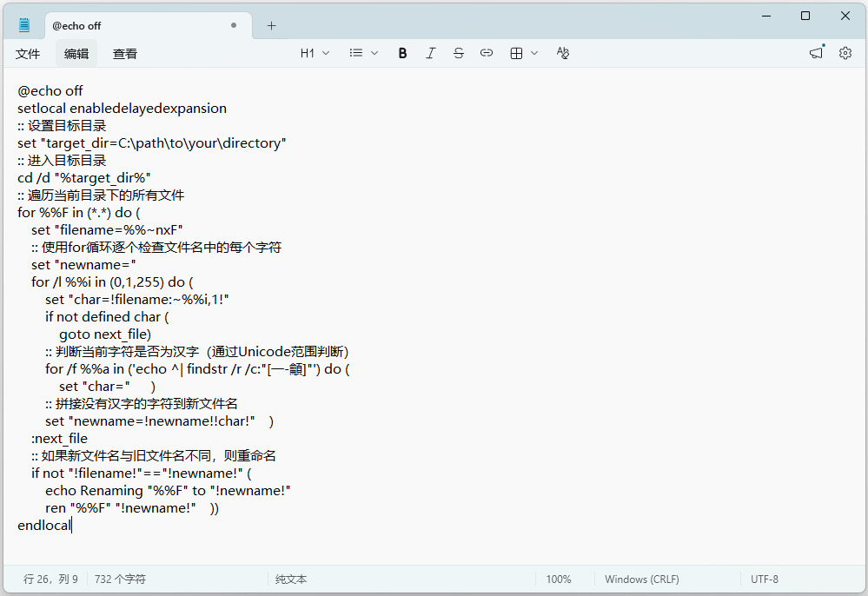Viewport: 868px width, 596px height.
Task: Click the line ':: 进入目标目录'
Action: tap(62, 161)
